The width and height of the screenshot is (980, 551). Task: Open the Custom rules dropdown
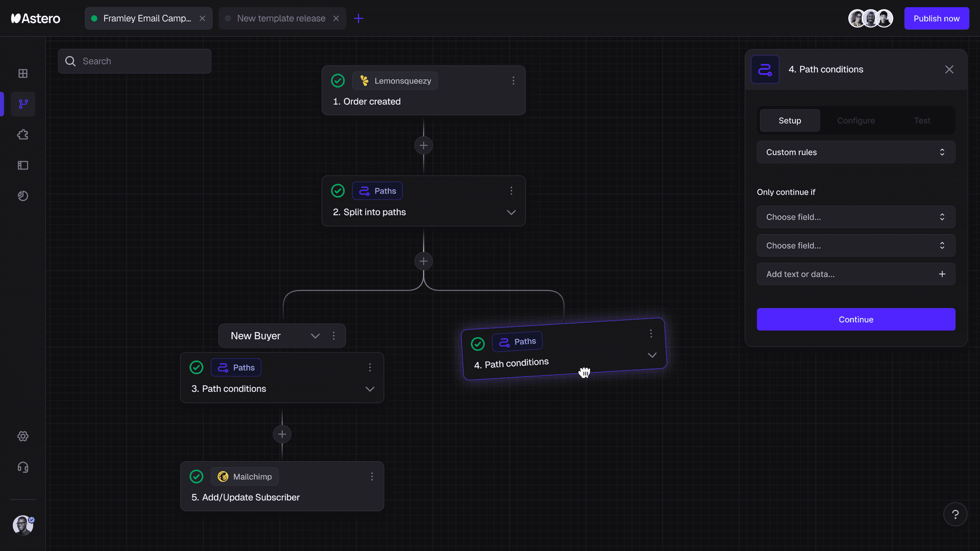[x=856, y=152]
